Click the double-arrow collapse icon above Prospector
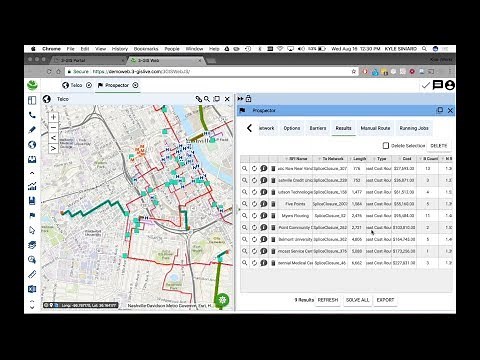The image size is (480, 360). pos(240,98)
